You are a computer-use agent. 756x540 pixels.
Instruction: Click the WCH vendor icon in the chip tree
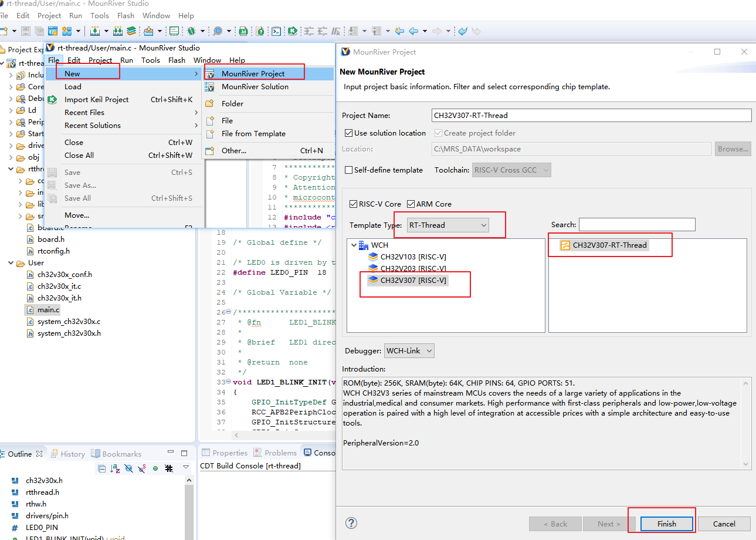coord(364,245)
